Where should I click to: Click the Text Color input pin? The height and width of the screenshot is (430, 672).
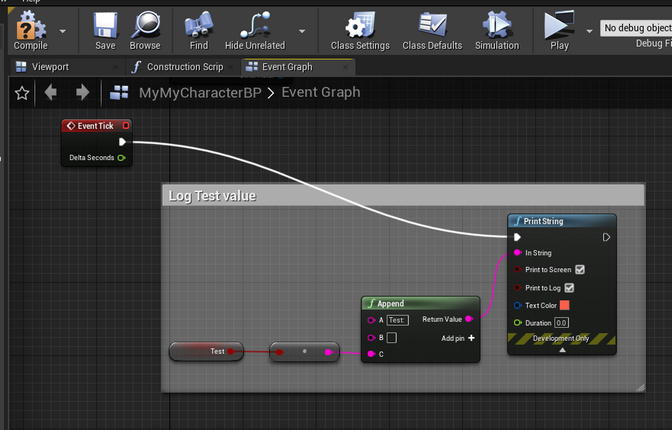click(x=517, y=305)
